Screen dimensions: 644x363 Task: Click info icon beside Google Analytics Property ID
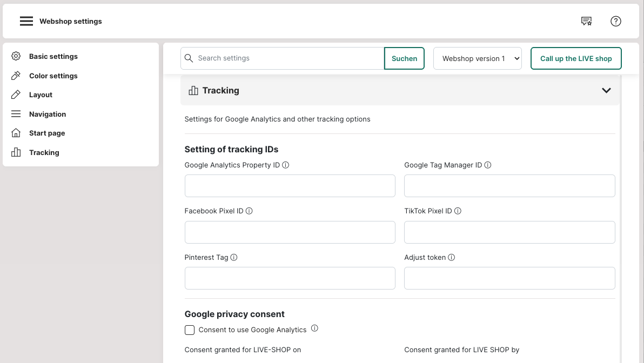tap(286, 165)
